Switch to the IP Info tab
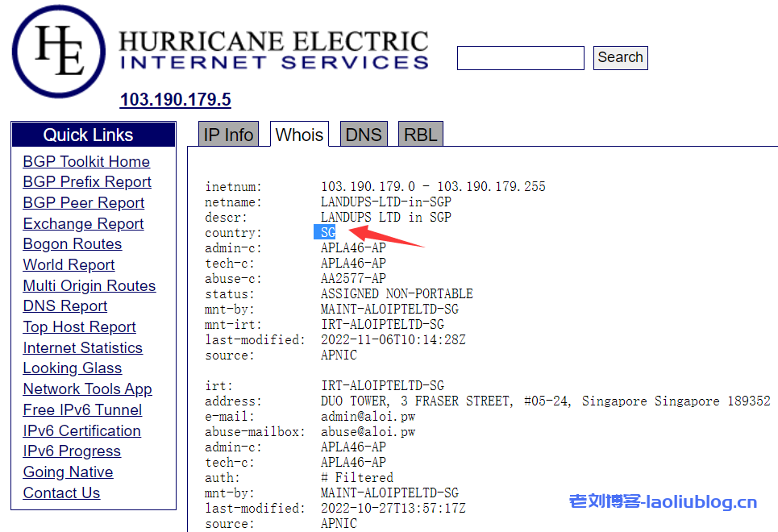This screenshot has height=532, width=778. point(228,135)
